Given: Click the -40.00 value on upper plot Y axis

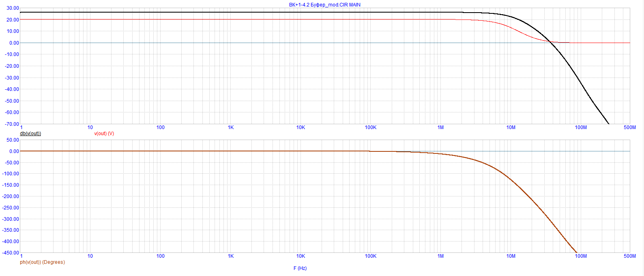Looking at the screenshot, I should tap(12, 89).
